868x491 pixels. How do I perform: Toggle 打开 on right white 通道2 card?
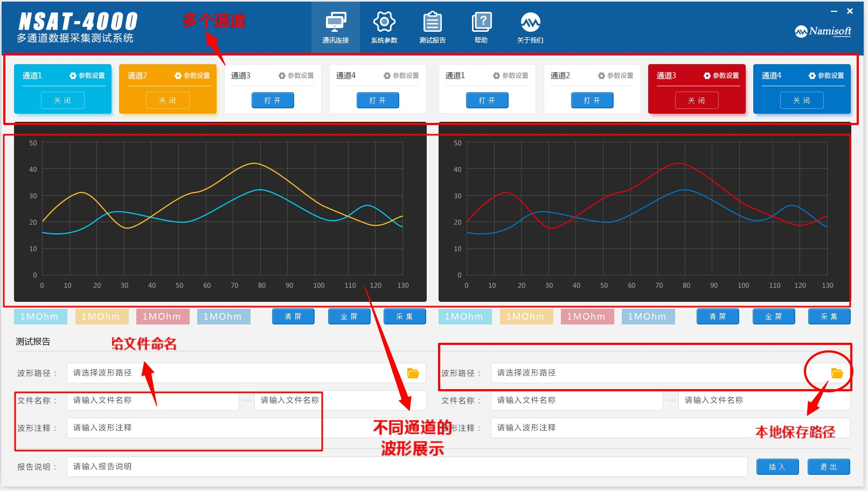[592, 100]
